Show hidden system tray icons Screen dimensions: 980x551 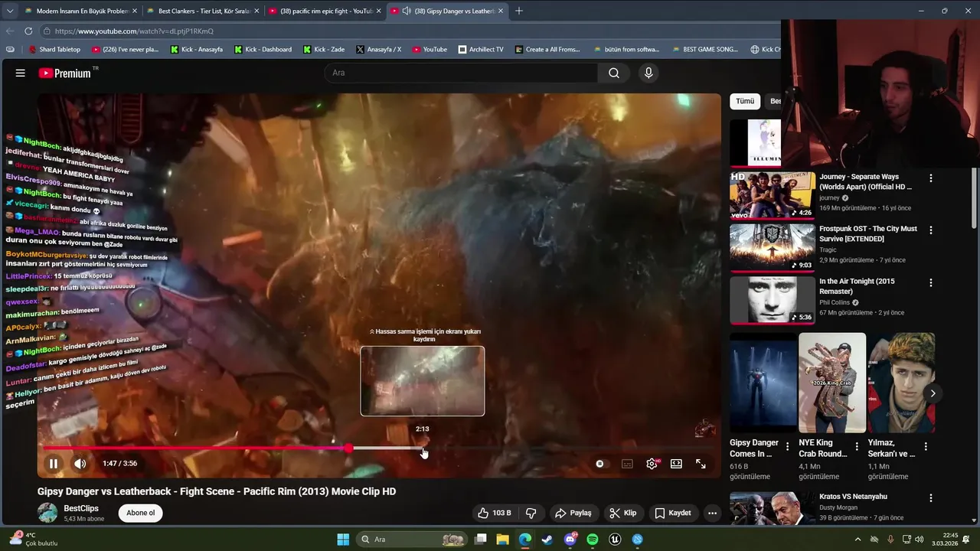[x=857, y=540]
